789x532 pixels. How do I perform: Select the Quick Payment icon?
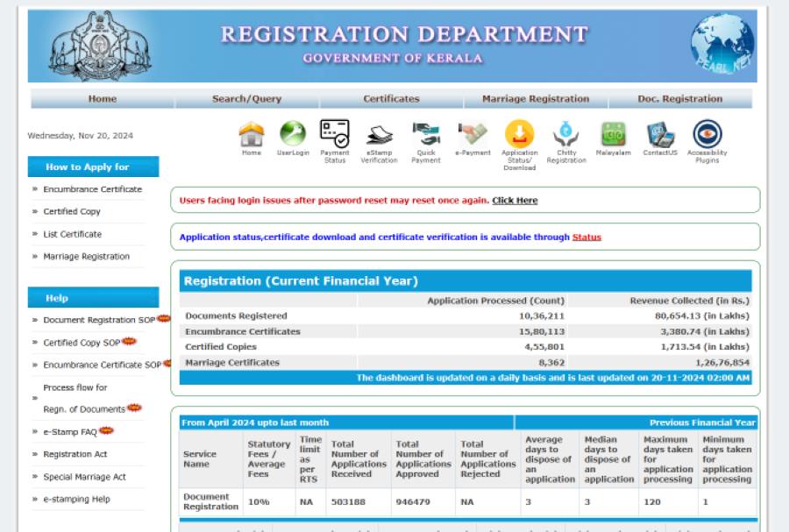tap(426, 134)
